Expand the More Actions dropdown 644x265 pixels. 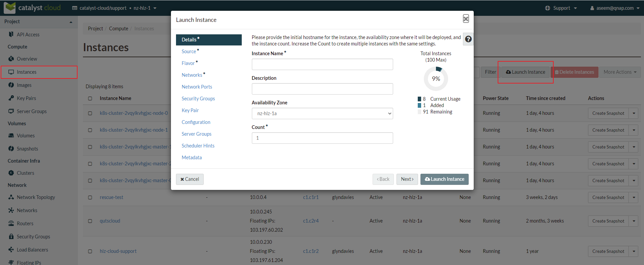click(620, 72)
